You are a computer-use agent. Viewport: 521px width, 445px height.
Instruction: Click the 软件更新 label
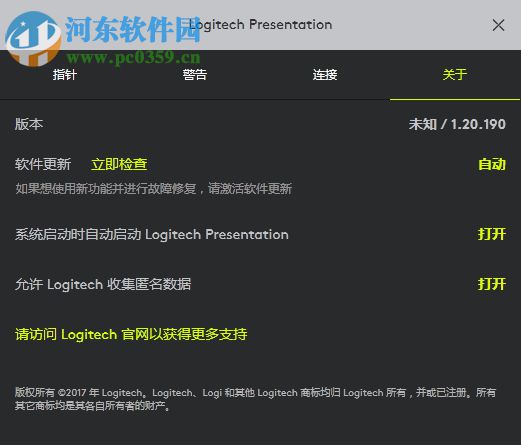[x=43, y=164]
